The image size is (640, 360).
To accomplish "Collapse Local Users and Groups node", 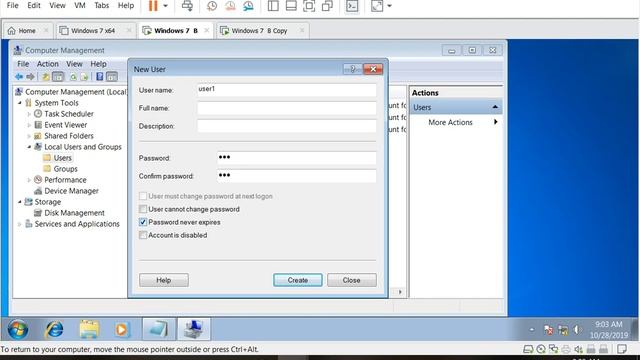I will click(29, 147).
